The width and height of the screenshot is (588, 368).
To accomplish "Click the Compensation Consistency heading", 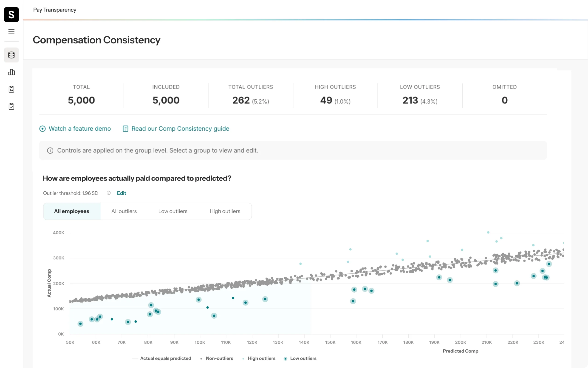I will (x=96, y=40).
